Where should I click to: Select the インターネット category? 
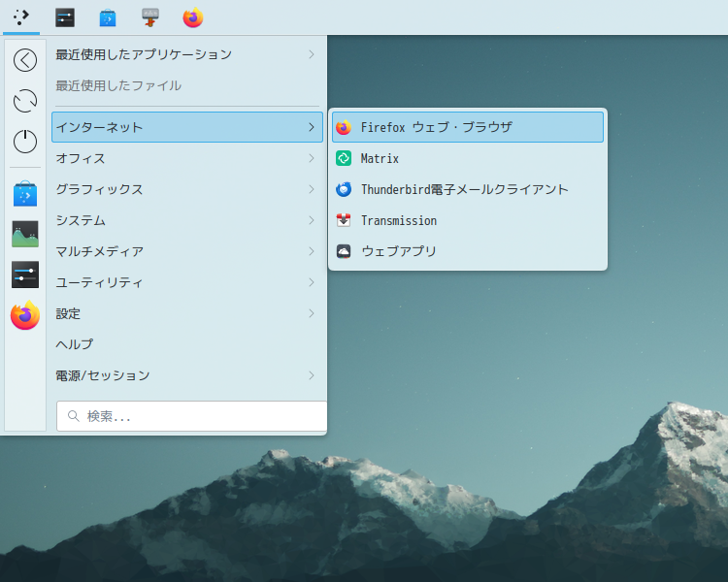(187, 127)
